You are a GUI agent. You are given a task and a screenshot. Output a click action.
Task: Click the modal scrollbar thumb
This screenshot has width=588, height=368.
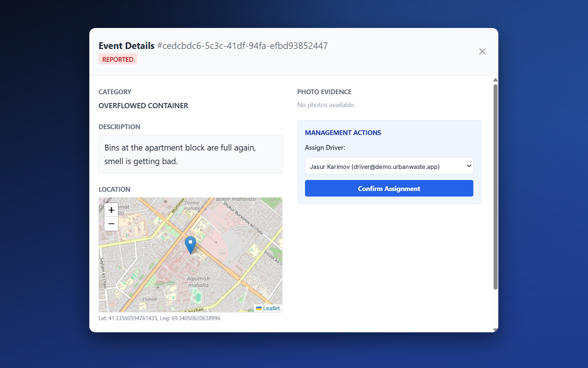[495, 187]
